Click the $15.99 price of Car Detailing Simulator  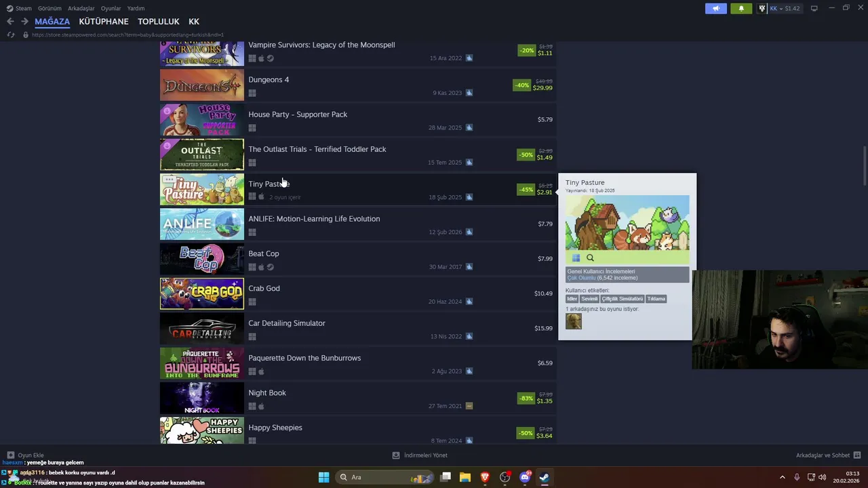(x=543, y=328)
